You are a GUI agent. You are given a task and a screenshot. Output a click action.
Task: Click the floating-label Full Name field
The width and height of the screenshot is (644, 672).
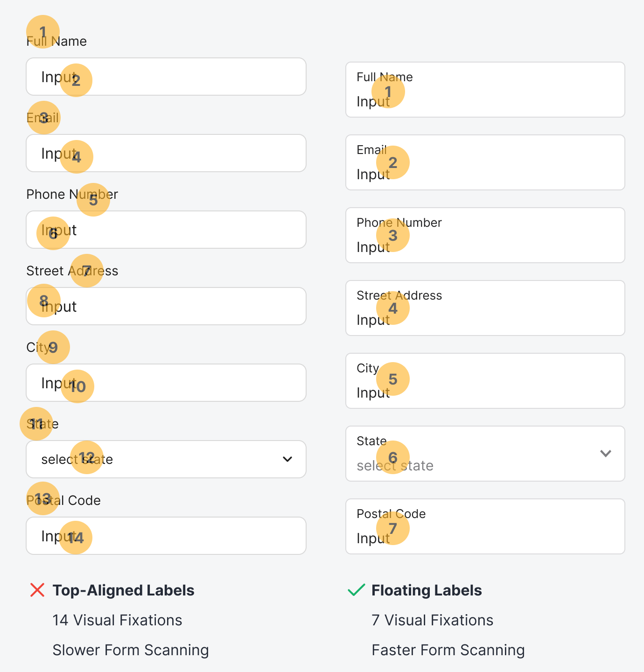tap(485, 90)
